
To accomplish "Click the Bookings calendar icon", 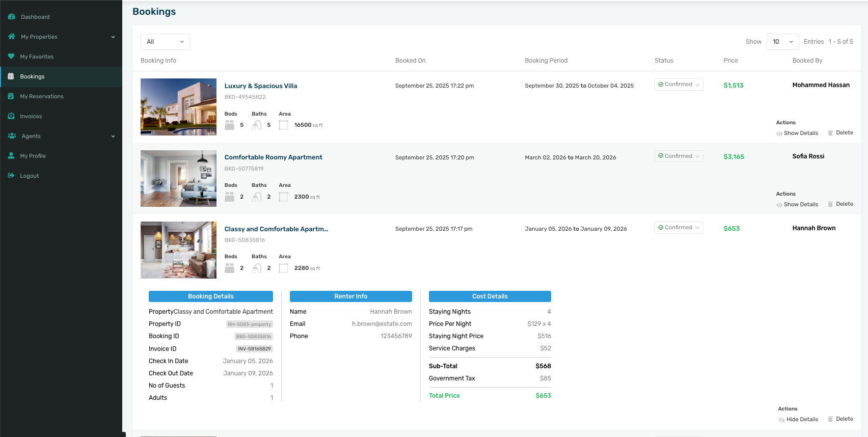I will pyautogui.click(x=11, y=76).
